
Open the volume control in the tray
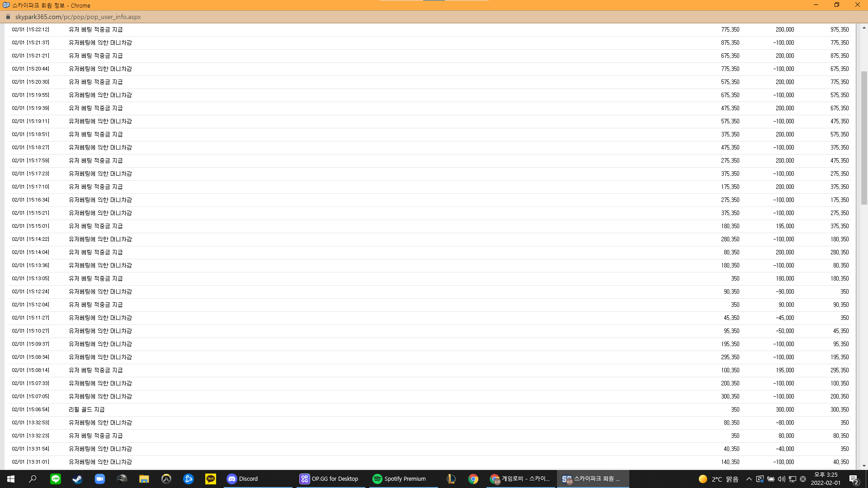[x=782, y=479]
